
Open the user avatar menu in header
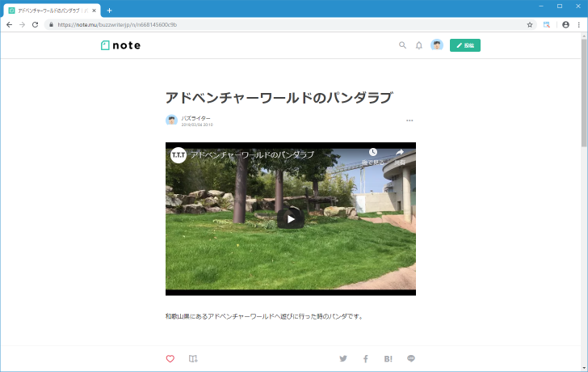coord(436,45)
